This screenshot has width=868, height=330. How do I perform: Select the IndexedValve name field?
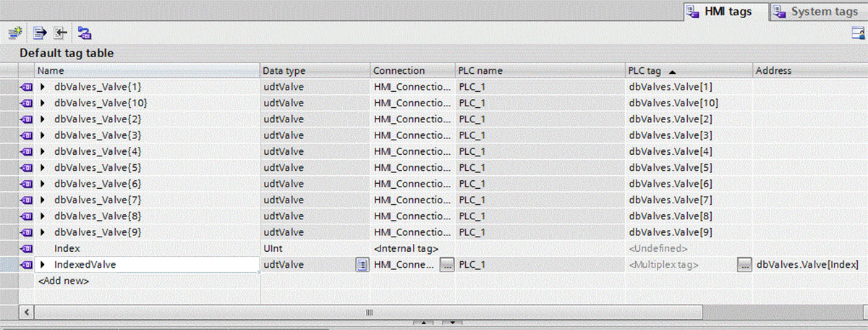(x=147, y=265)
